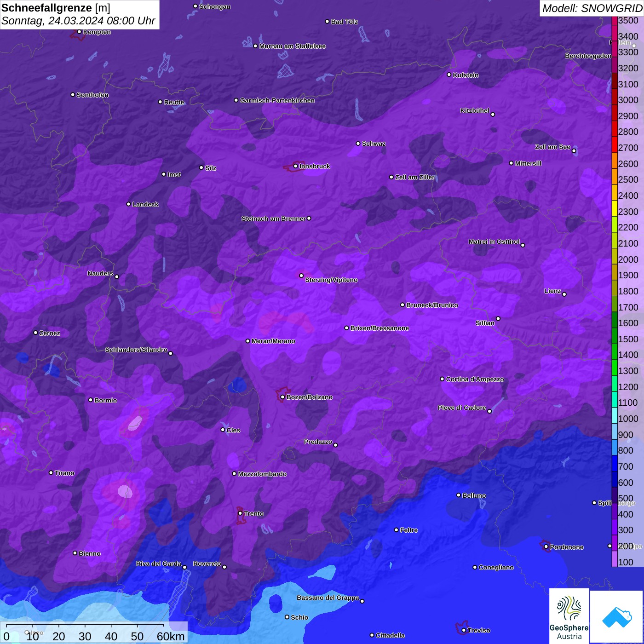The image size is (644, 644).
Task: Click the blue snow-arrow logo icon
Action: [x=617, y=617]
